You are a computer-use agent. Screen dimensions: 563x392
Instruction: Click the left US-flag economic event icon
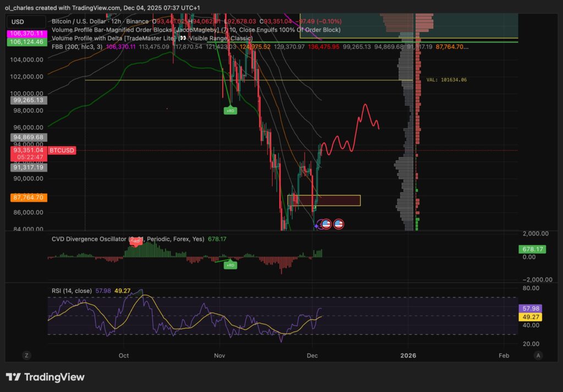pyautogui.click(x=326, y=223)
